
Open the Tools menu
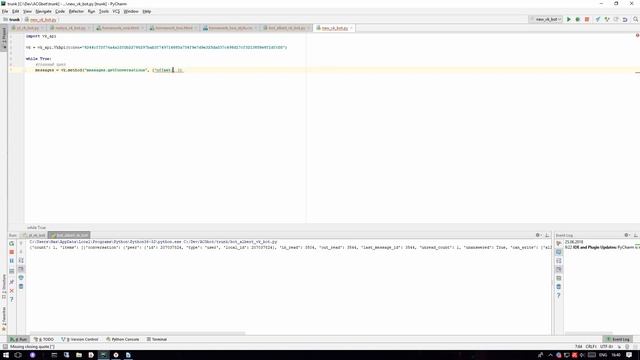(104, 11)
